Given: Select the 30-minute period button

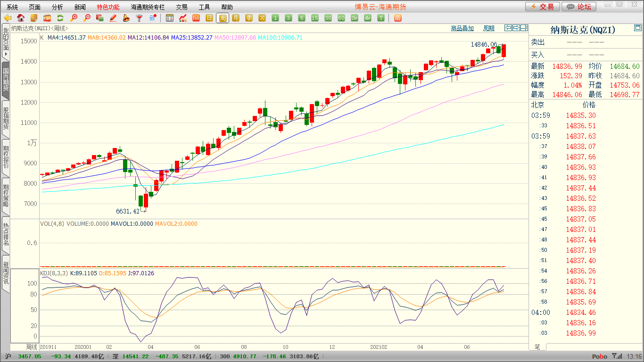Looking at the screenshot, I should [x=328, y=18].
